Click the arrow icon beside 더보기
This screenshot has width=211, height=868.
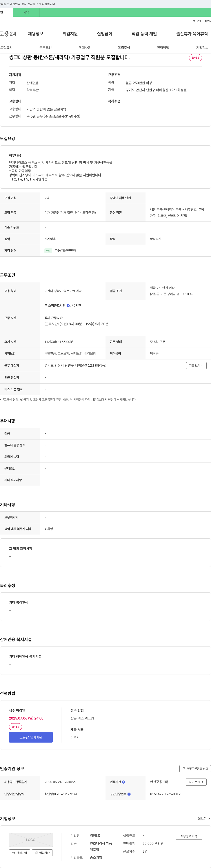coord(209,818)
